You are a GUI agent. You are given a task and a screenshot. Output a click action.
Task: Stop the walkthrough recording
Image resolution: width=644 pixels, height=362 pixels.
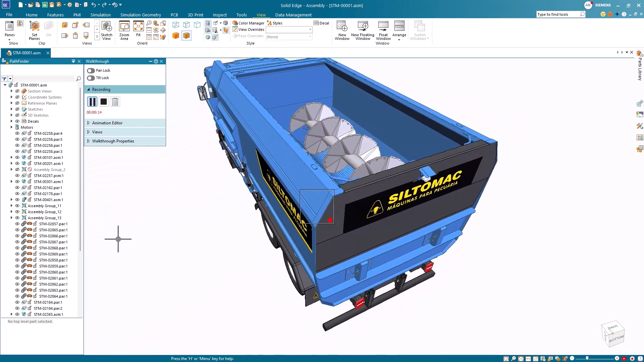pos(104,102)
